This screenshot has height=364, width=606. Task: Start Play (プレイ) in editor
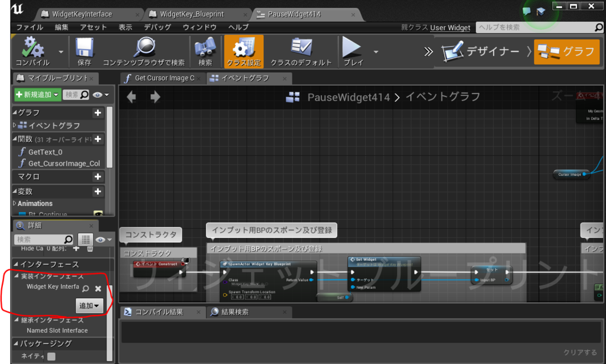353,51
